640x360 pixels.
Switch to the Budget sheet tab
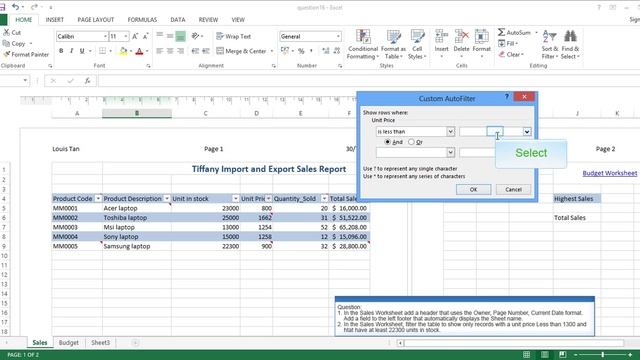pos(69,342)
